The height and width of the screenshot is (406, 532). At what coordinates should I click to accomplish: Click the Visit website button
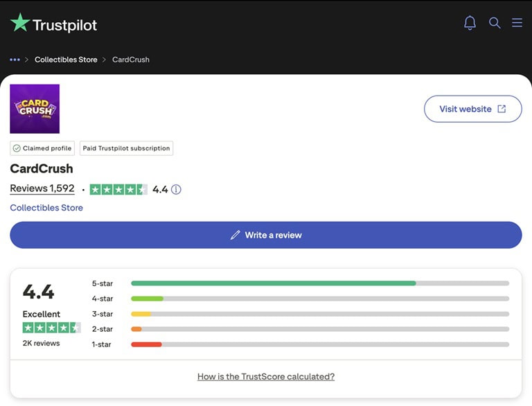[472, 109]
